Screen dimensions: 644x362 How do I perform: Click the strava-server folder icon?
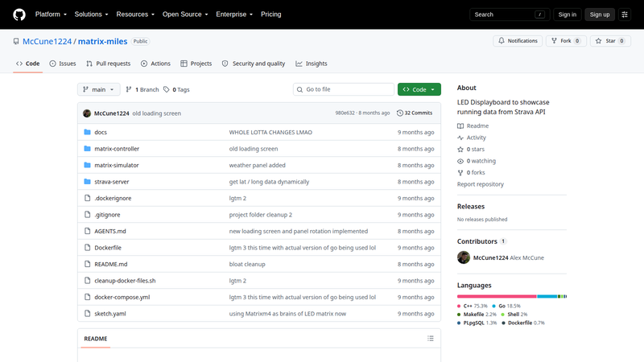click(87, 182)
